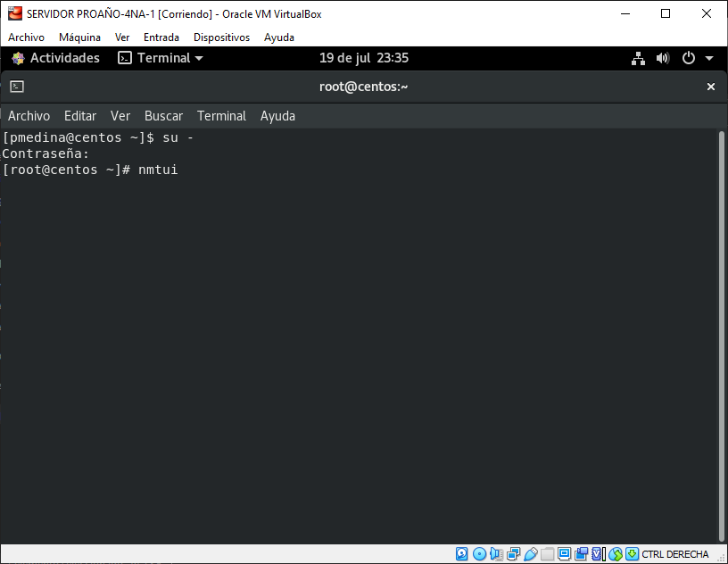Open the terminal Buscar menu
Screen dimensions: 728x564
coord(163,116)
